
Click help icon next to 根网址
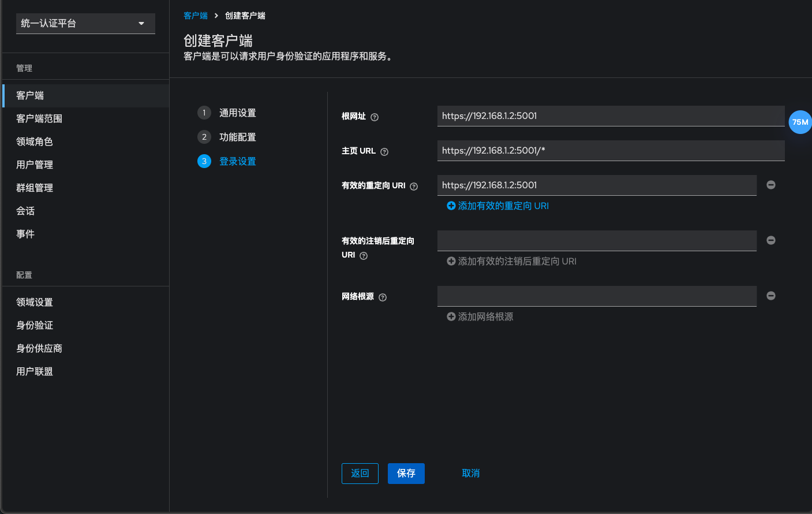[x=375, y=117]
